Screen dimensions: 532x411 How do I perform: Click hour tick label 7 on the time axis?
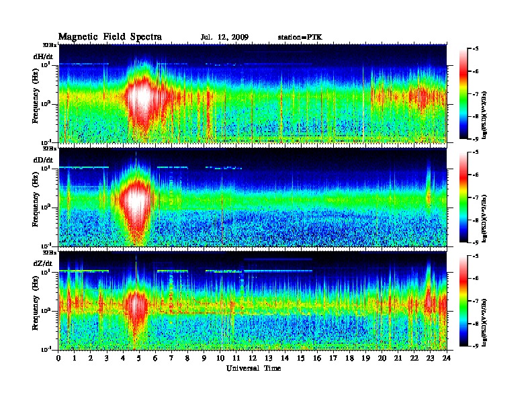tap(172, 358)
